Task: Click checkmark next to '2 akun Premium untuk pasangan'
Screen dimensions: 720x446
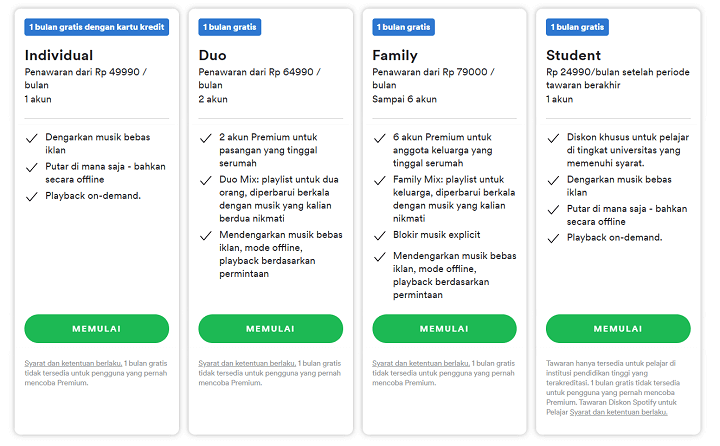Action: pos(206,138)
